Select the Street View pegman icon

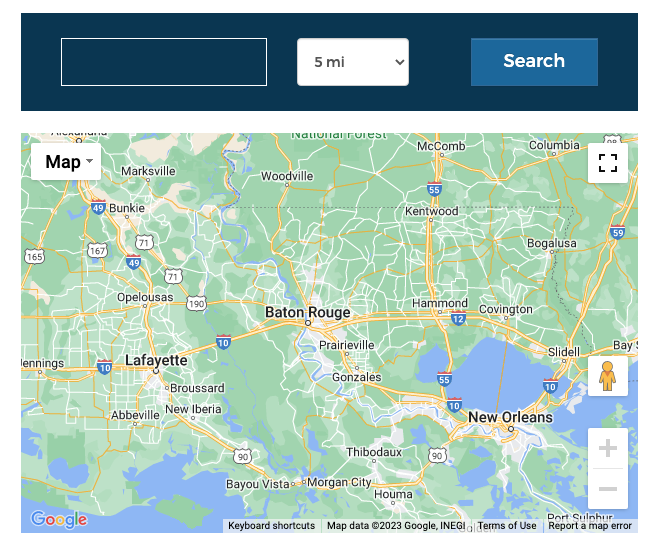607,376
